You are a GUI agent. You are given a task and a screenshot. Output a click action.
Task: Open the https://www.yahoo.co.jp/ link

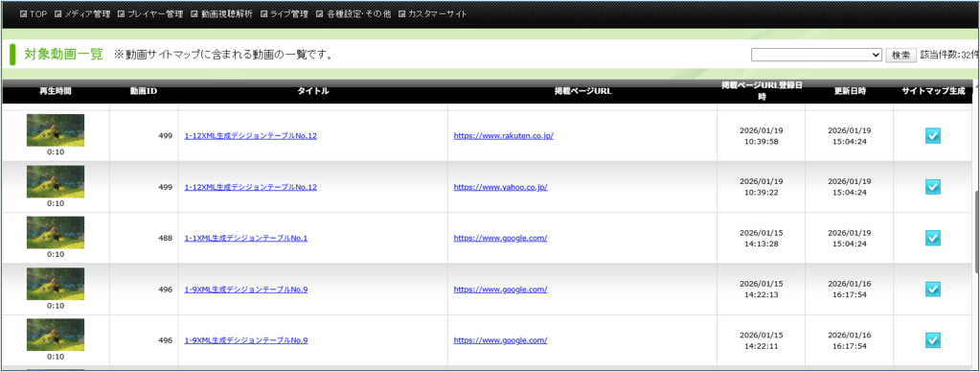pyautogui.click(x=501, y=187)
